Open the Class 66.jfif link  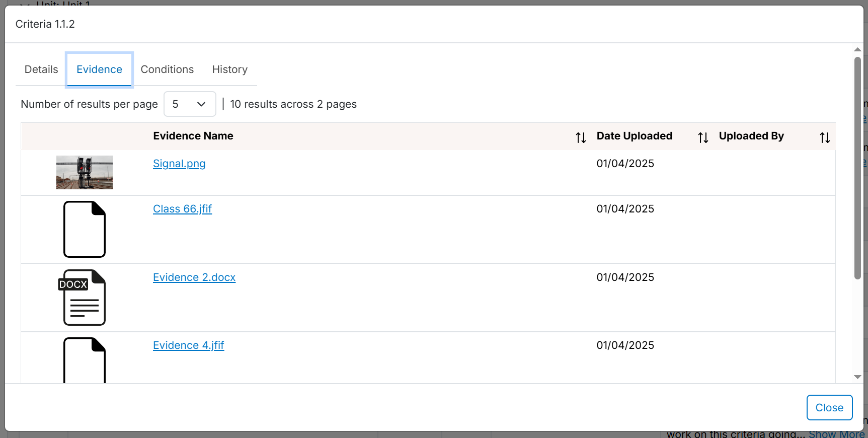pyautogui.click(x=182, y=209)
